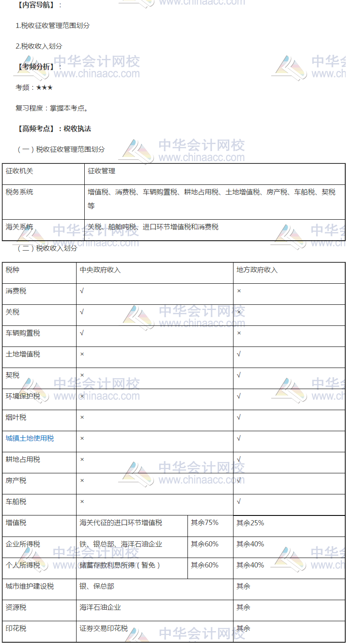
Task: Click the 海关系统 table cell
Action: [x=43, y=230]
